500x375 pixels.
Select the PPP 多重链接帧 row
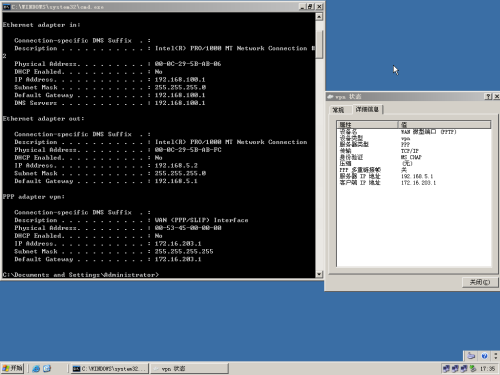coord(413,170)
